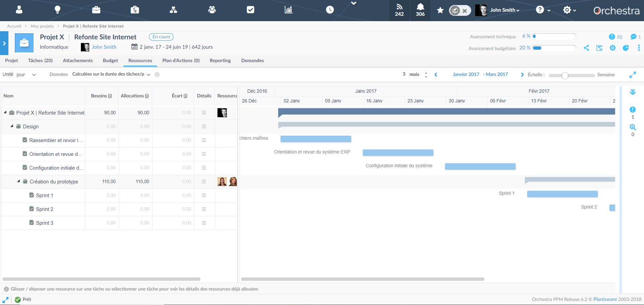Click the ideas lightbulb icon
The image size is (644, 305).
57,10
